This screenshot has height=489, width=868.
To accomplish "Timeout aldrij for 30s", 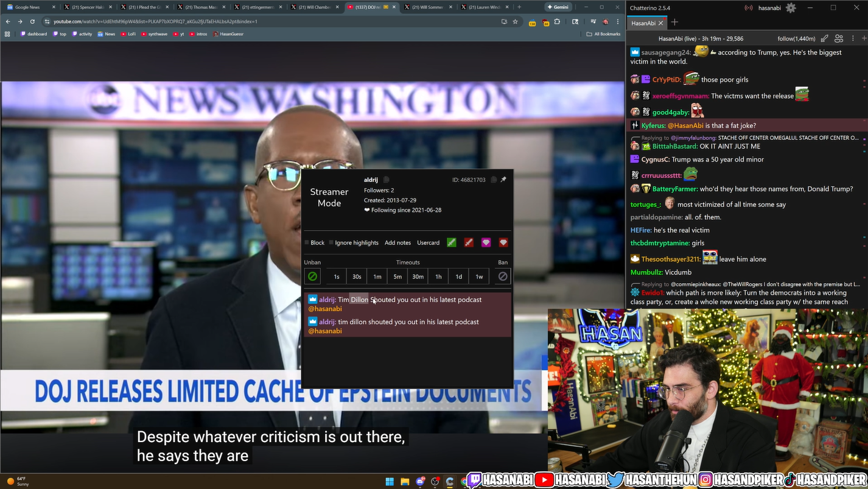I will point(357,276).
